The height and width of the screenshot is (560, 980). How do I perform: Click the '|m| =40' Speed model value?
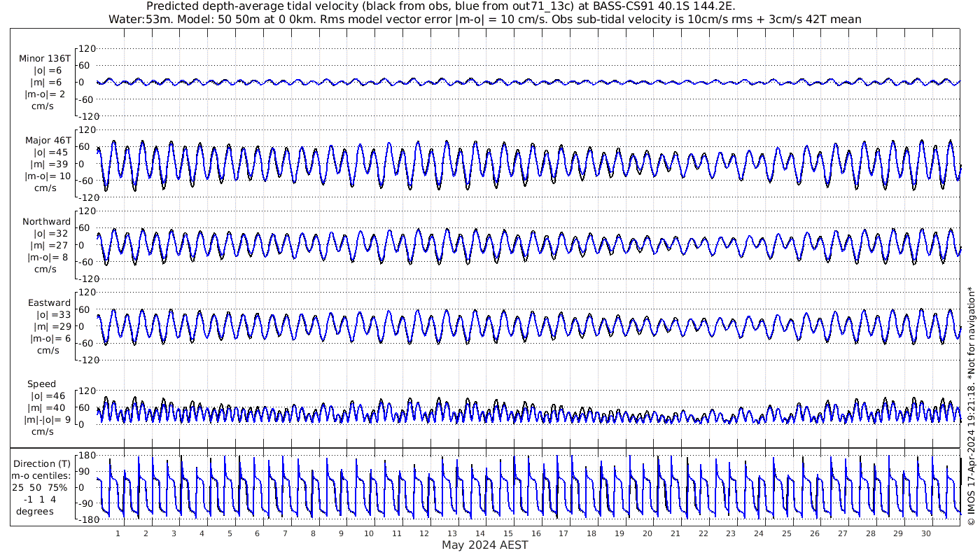coord(48,408)
